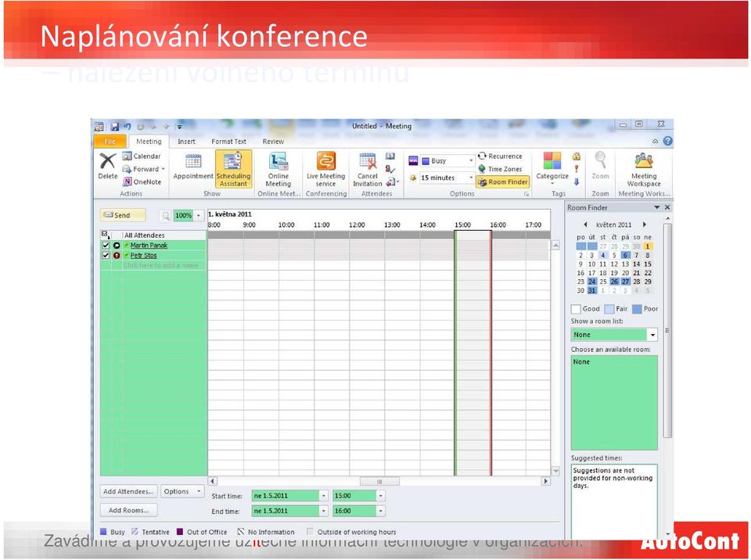Open Time Zones option

pyautogui.click(x=500, y=169)
